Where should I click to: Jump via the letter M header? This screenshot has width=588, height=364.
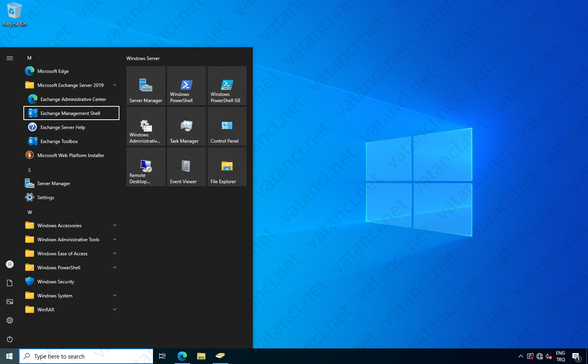29,58
